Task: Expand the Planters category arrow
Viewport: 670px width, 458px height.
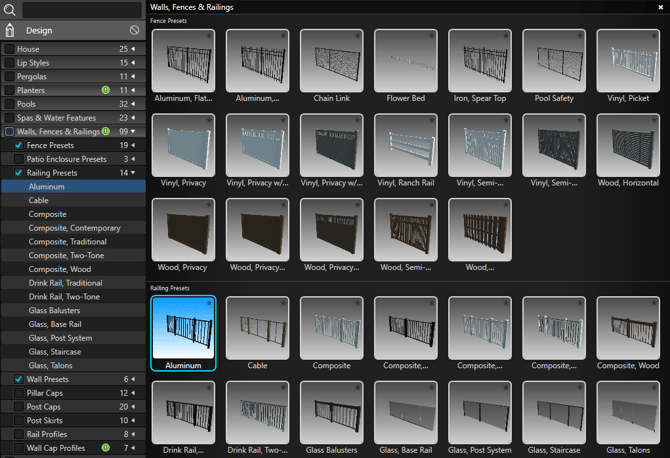Action: (x=133, y=90)
